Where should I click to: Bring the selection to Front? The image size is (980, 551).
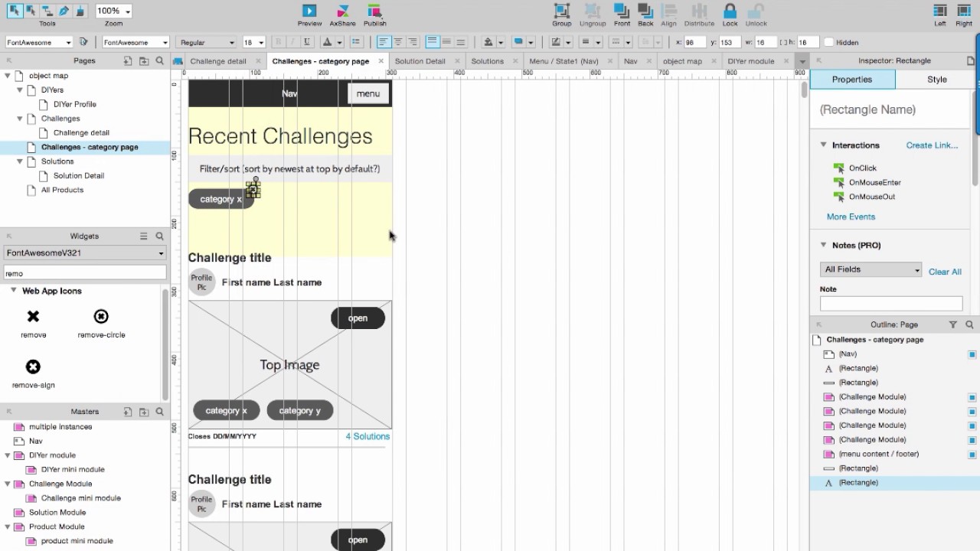coord(622,11)
